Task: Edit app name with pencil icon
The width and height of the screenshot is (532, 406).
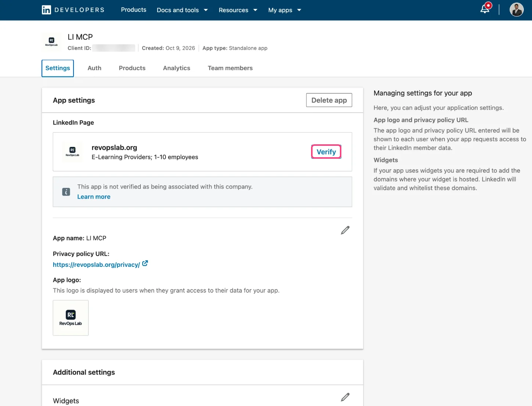Action: [x=345, y=230]
